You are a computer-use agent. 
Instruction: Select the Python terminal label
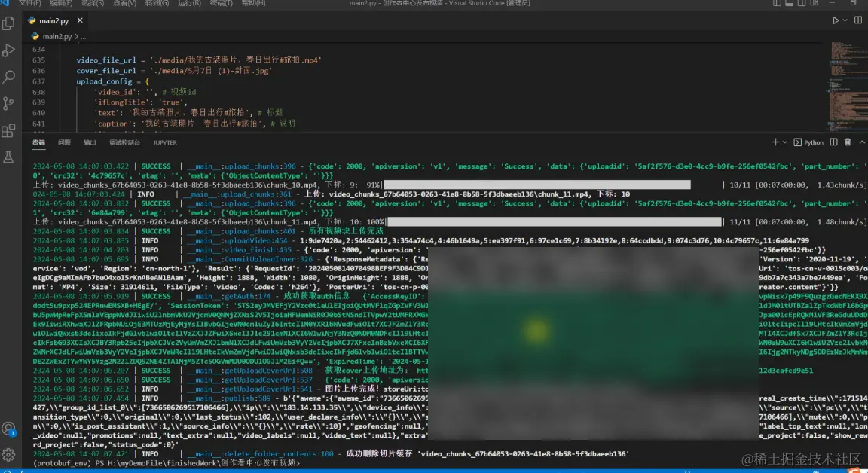[808, 142]
